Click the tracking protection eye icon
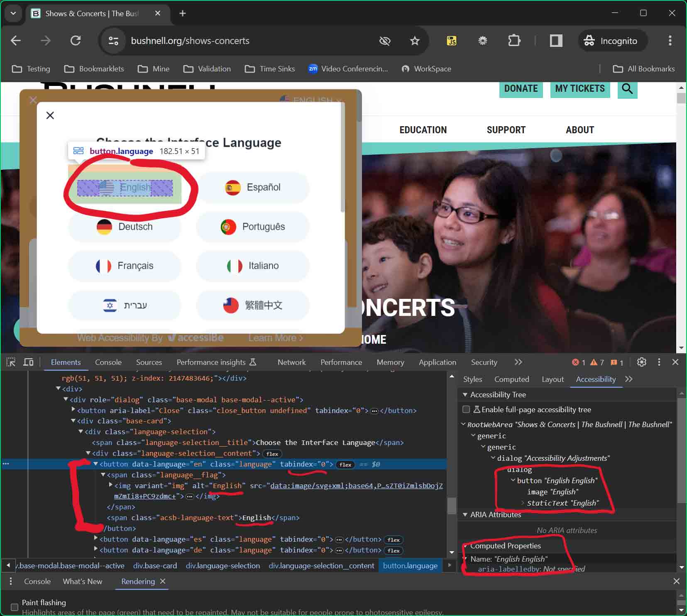The image size is (687, 616). coord(385,41)
